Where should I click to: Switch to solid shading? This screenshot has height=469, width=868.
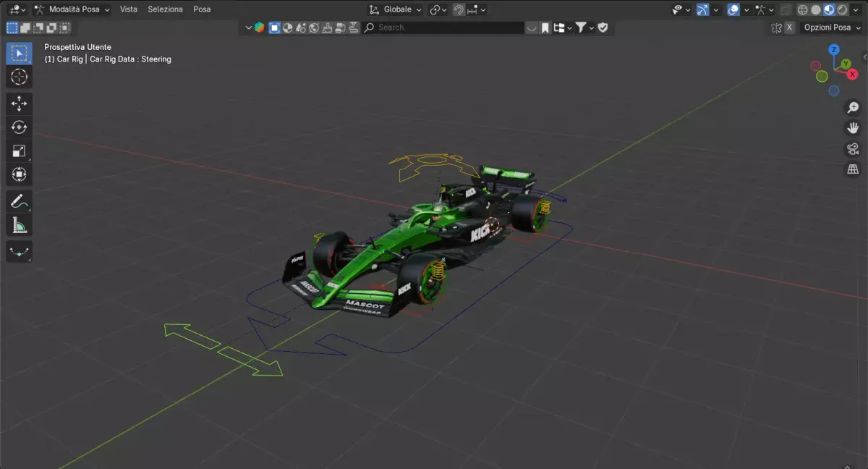tap(816, 9)
